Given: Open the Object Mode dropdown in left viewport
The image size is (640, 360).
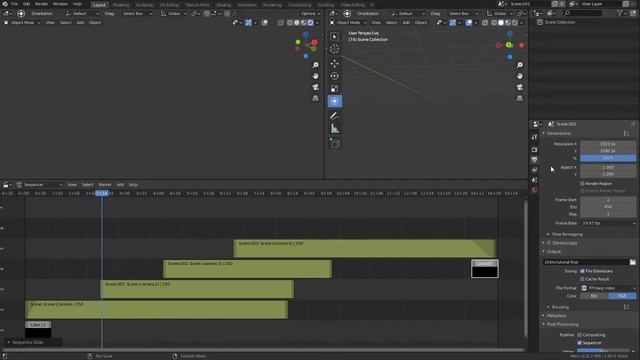Looking at the screenshot, I should click(x=22, y=23).
